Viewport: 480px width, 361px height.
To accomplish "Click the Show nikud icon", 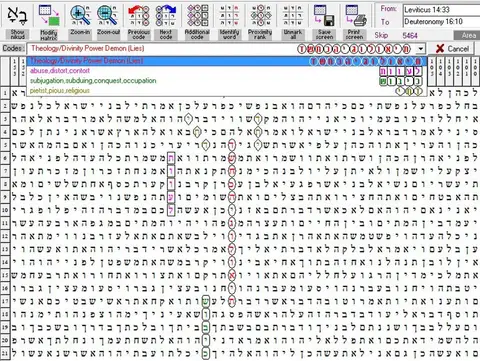I will tap(17, 16).
